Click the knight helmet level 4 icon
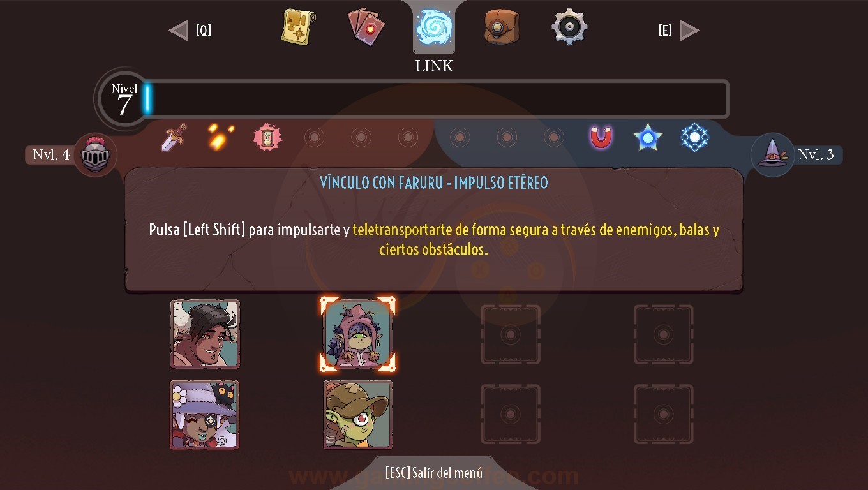This screenshot has width=868, height=490. [x=95, y=155]
